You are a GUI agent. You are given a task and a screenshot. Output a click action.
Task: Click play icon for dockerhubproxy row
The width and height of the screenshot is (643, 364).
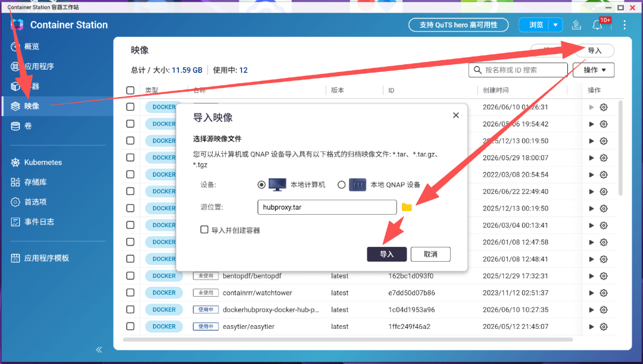(x=591, y=310)
